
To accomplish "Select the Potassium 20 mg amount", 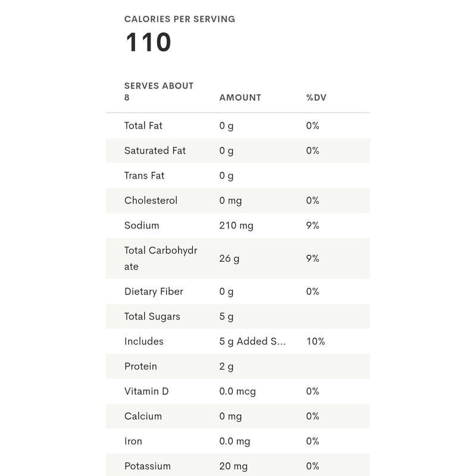I will pyautogui.click(x=233, y=466).
